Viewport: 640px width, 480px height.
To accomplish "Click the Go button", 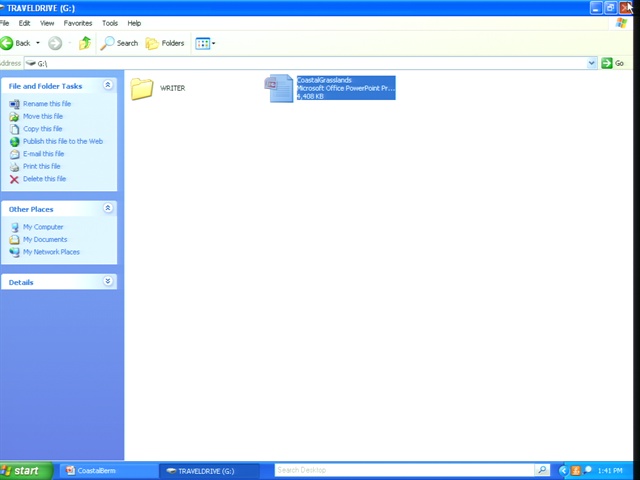I will click(x=613, y=63).
